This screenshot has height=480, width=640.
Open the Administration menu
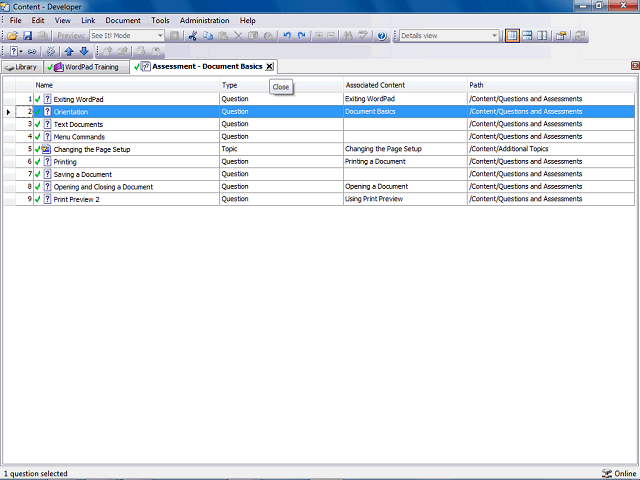(204, 20)
